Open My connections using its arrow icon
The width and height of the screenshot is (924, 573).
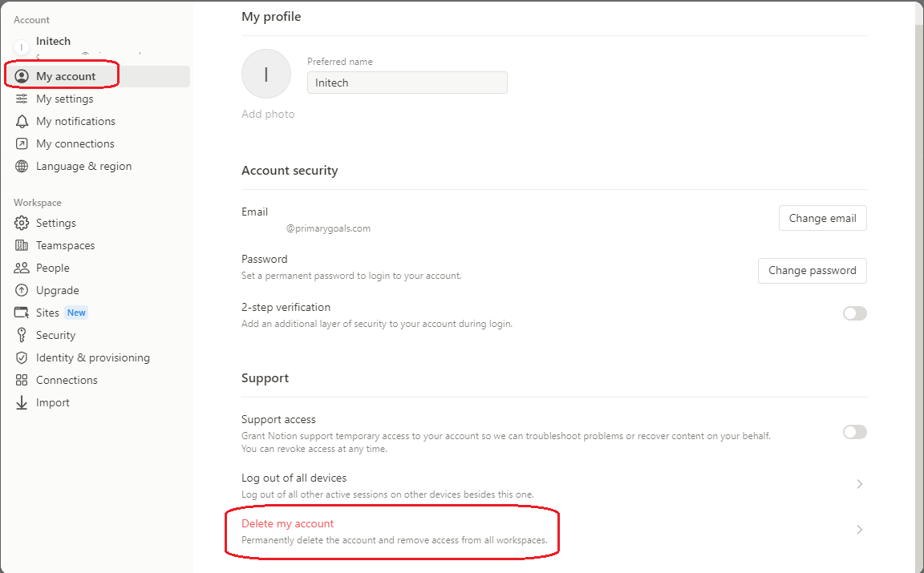(22, 143)
